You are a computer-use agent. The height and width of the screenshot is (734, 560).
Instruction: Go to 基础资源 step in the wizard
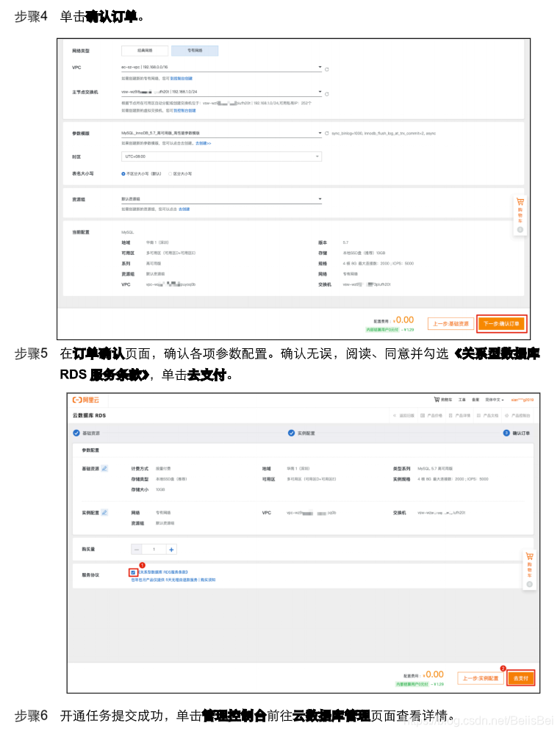tap(86, 433)
